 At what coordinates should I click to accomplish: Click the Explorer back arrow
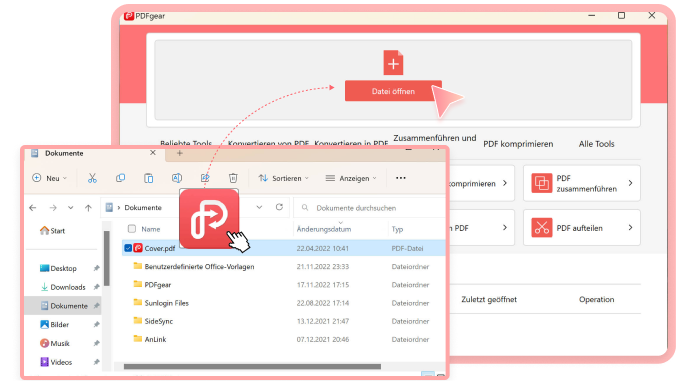click(33, 208)
